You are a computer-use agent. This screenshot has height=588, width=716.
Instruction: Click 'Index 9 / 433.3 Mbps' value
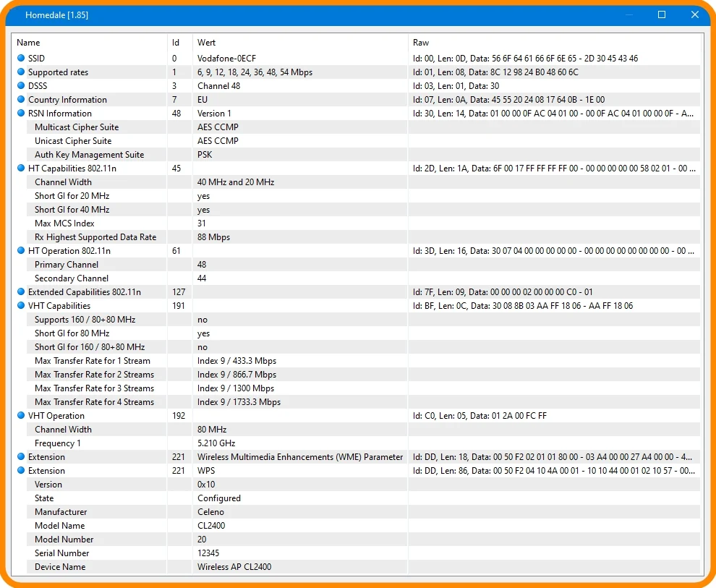pos(236,361)
